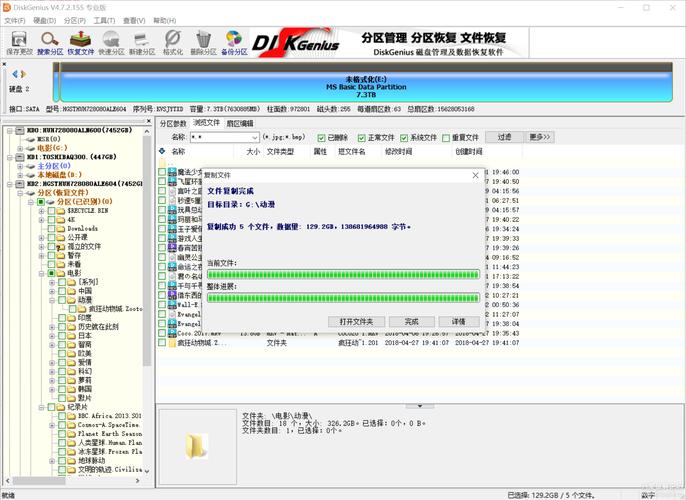Check the 欧美 folder checkbox in tree
The height and width of the screenshot is (500, 686).
click(62, 353)
